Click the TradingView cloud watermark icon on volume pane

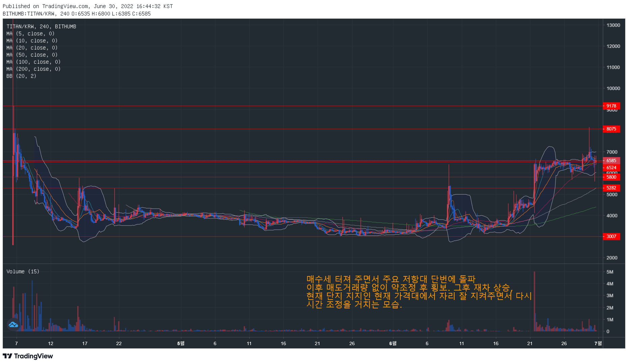click(12, 325)
